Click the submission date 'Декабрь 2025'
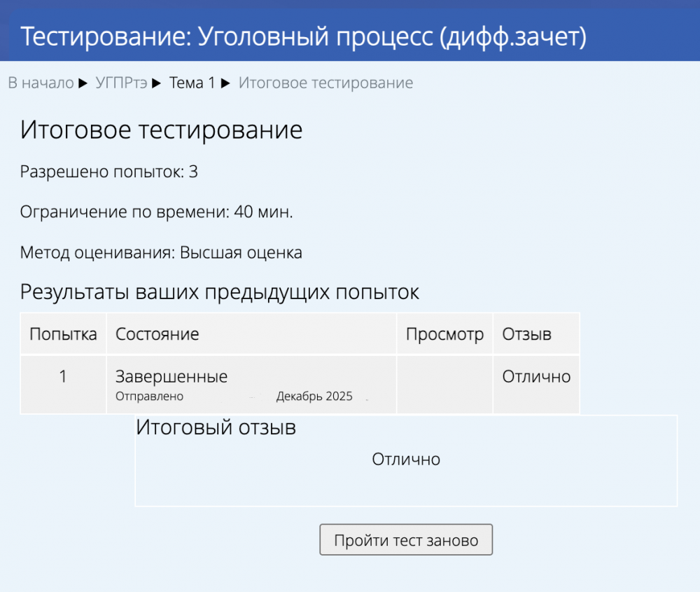700x592 pixels. click(314, 397)
